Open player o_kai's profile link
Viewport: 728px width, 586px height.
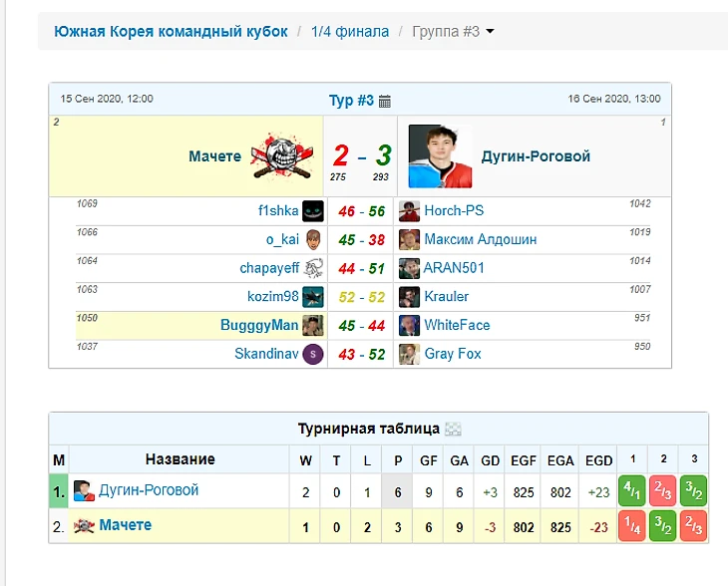coord(282,239)
